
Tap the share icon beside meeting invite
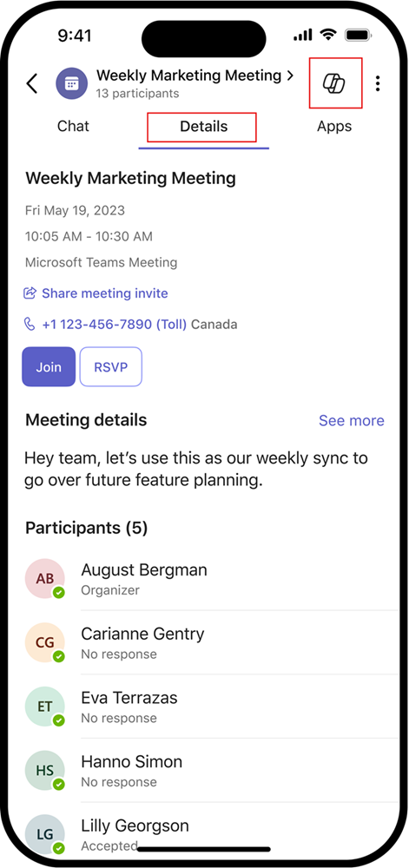(x=30, y=293)
